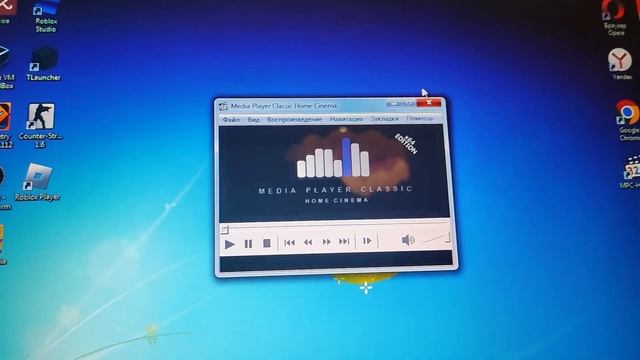Image resolution: width=640 pixels, height=360 pixels.
Task: Click the player status bar
Action: pyautogui.click(x=336, y=261)
